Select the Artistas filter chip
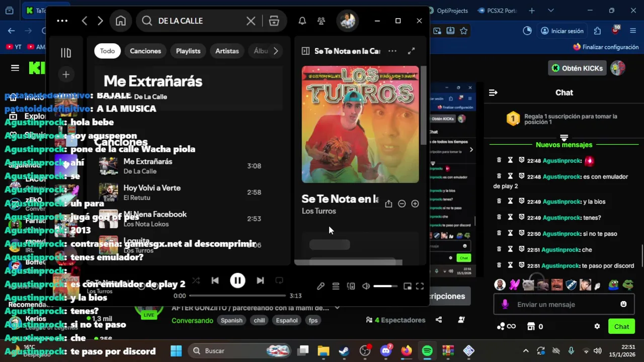 227,51
